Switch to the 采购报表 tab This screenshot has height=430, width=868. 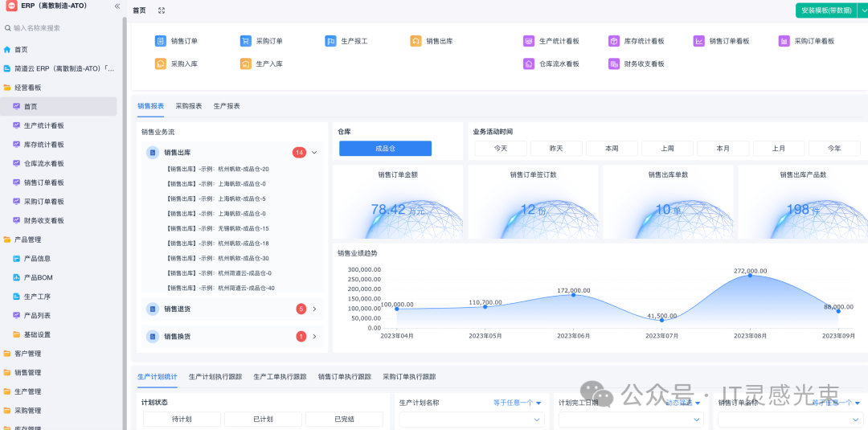pyautogui.click(x=188, y=106)
